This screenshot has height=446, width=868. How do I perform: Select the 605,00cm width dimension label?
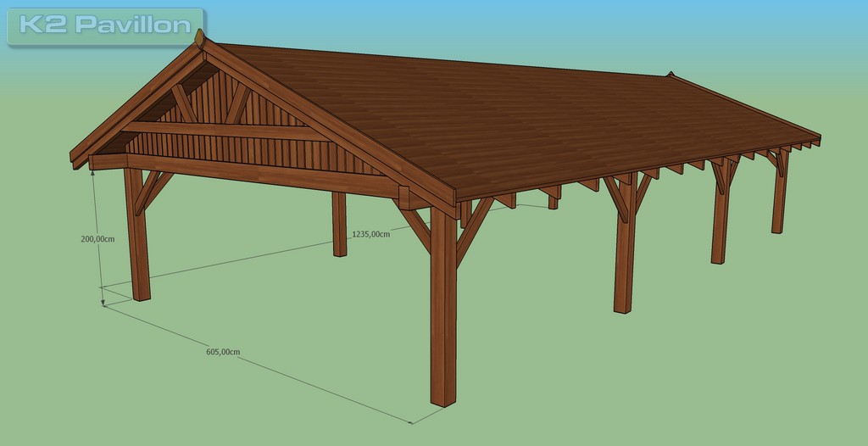tap(223, 352)
